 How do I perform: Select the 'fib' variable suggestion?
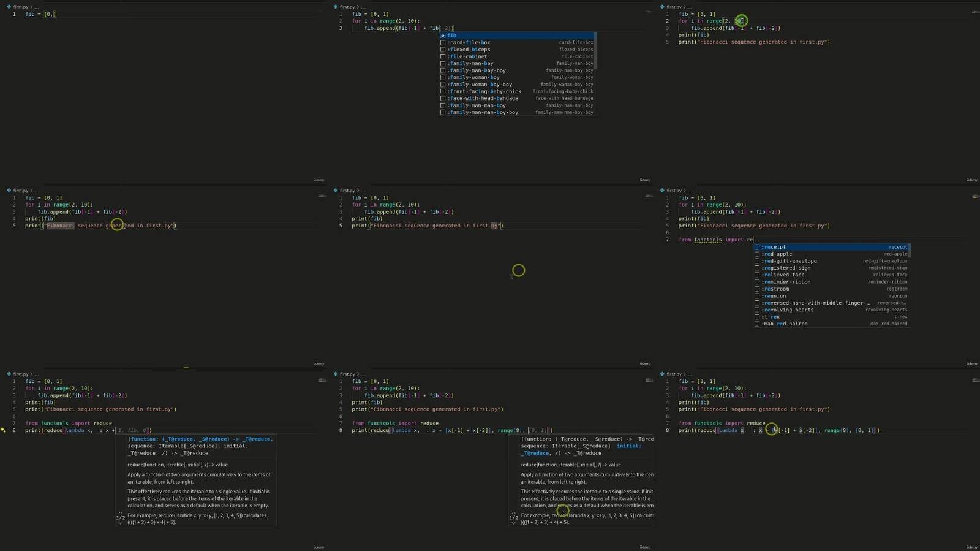516,36
